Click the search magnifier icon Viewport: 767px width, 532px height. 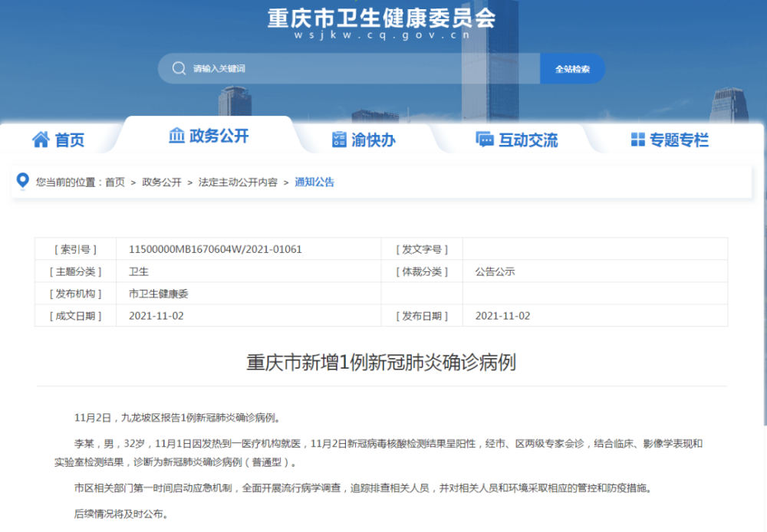179,68
